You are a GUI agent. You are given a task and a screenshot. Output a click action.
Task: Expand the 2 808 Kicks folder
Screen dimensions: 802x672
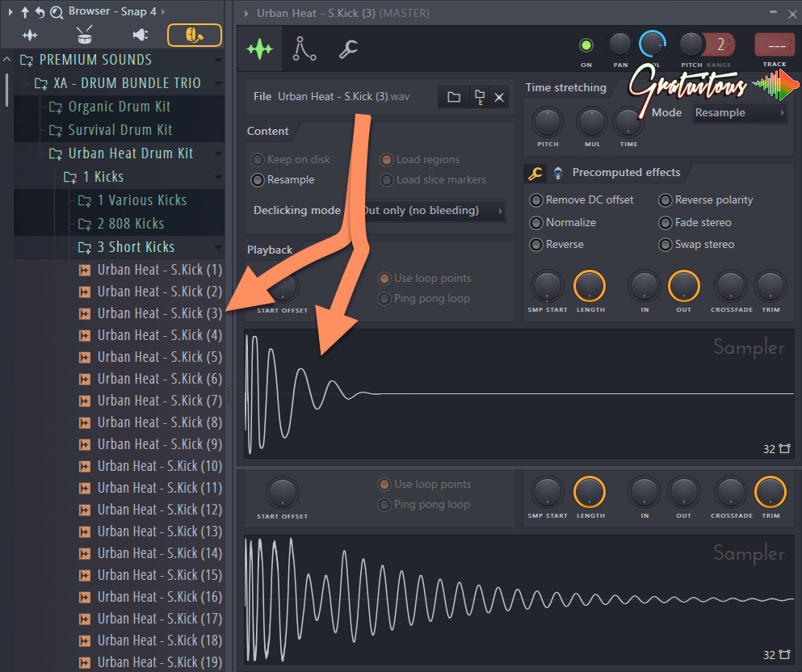coord(122,224)
